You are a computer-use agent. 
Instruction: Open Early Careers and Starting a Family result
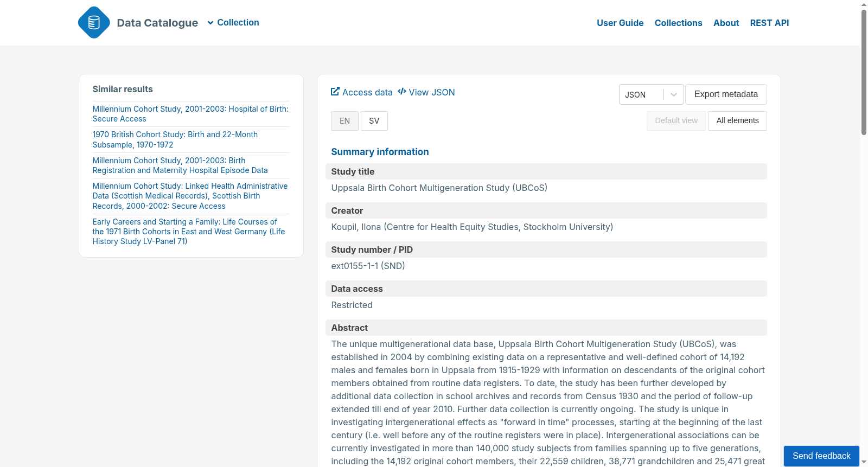(x=188, y=232)
